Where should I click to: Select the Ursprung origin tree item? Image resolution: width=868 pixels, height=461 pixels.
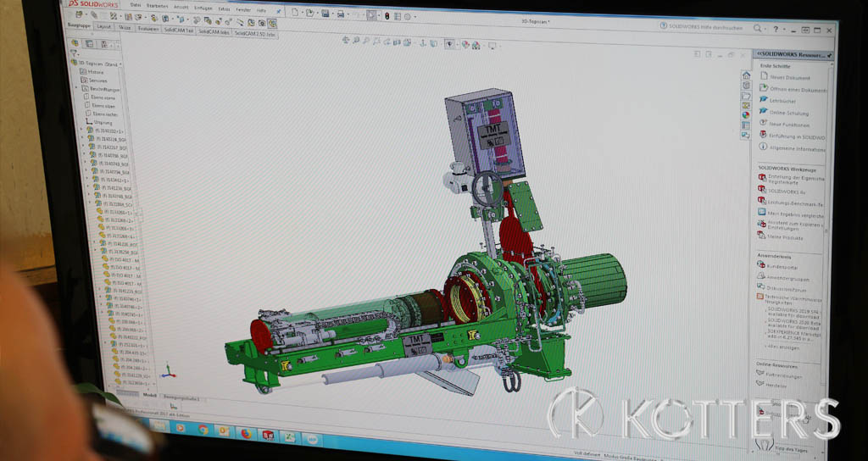click(x=103, y=122)
